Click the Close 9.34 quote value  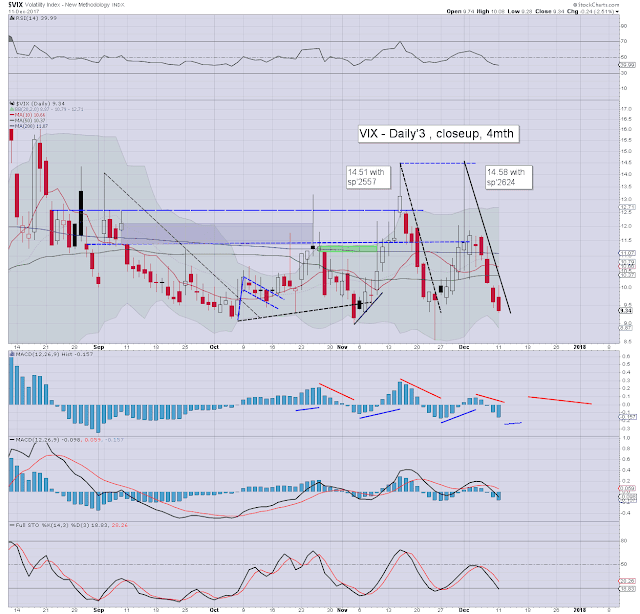pyautogui.click(x=550, y=11)
